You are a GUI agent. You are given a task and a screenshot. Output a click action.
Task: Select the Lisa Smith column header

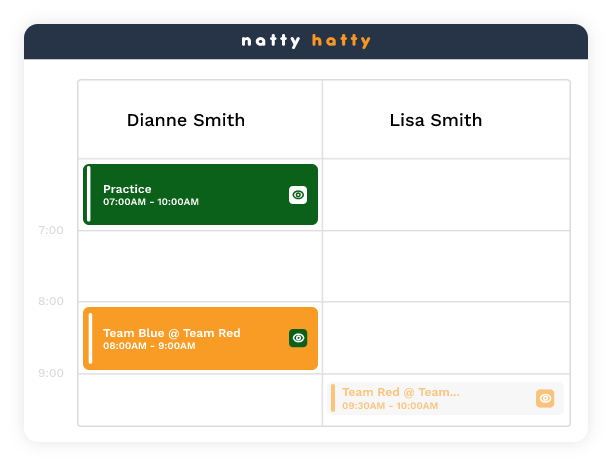click(x=436, y=120)
